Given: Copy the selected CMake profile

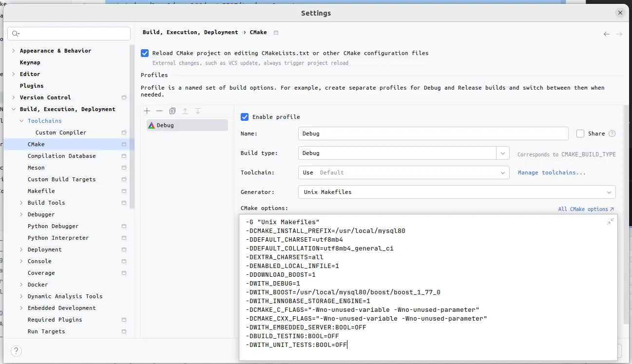Looking at the screenshot, I should tap(172, 111).
